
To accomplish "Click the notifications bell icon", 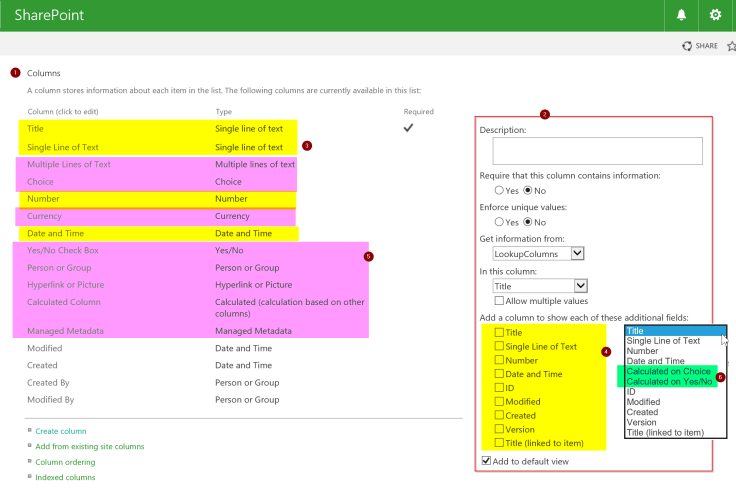I will pos(682,15).
